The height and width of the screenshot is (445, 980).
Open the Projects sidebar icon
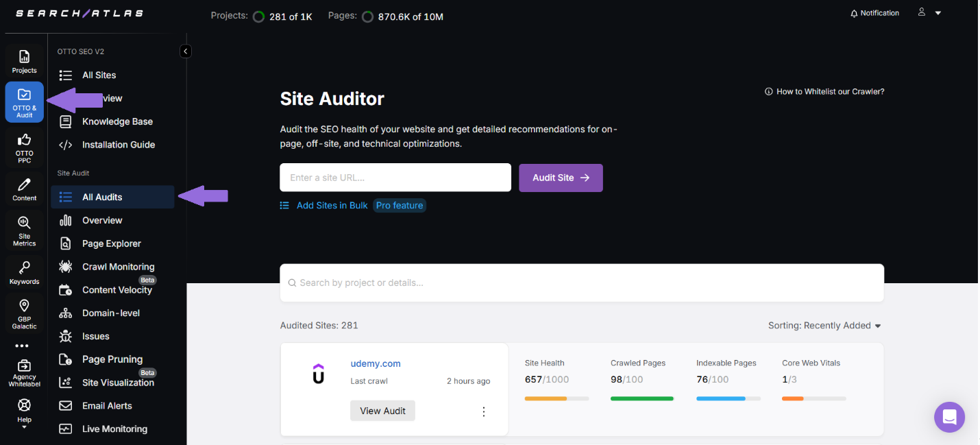[24, 62]
